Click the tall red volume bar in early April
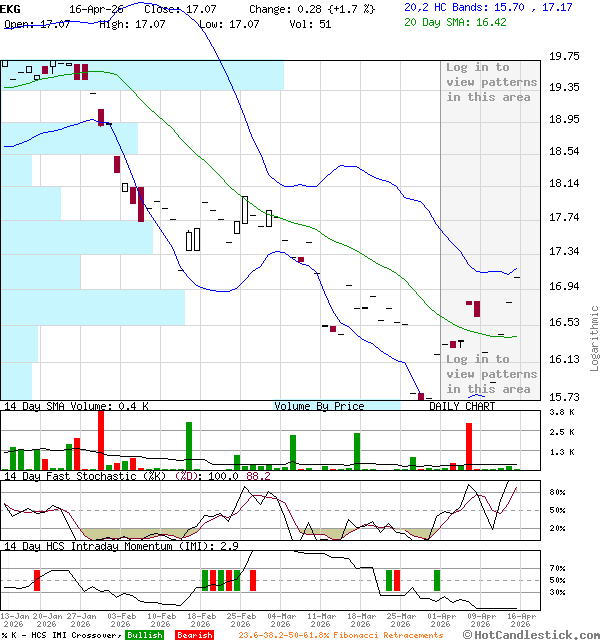 tap(468, 445)
